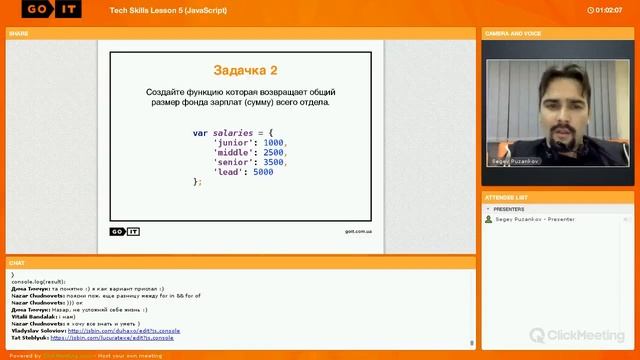Click the speaker status icon in Segey Puzankov row
Viewport: 640px width, 360px height.
[x=627, y=219]
